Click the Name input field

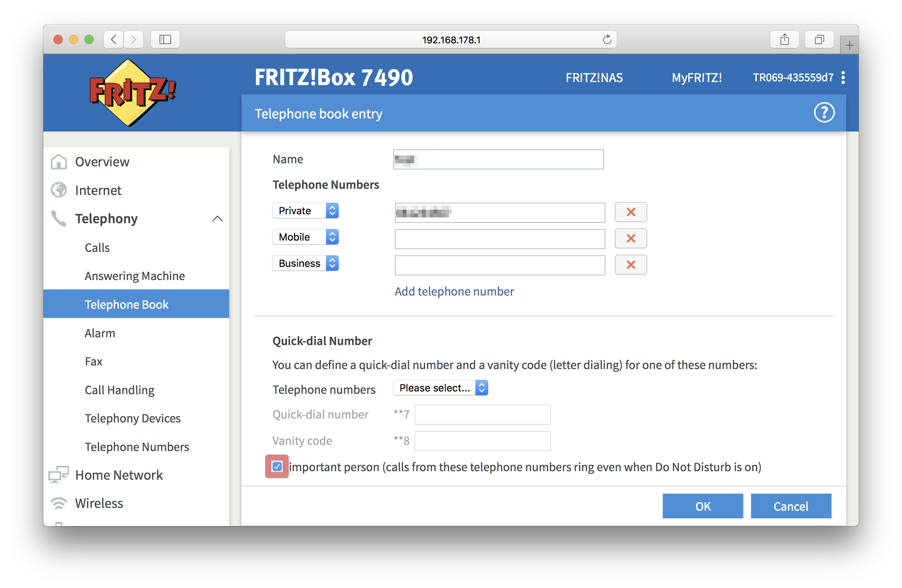pos(499,158)
